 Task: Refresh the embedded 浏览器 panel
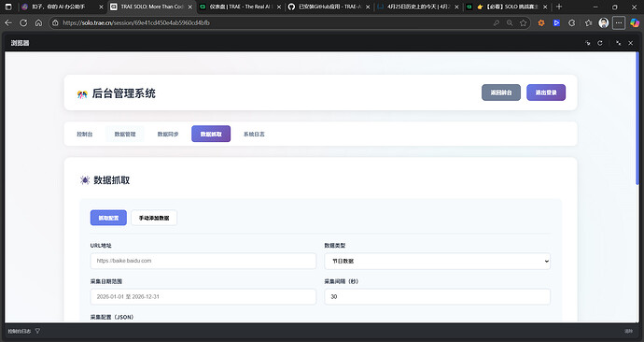600,43
